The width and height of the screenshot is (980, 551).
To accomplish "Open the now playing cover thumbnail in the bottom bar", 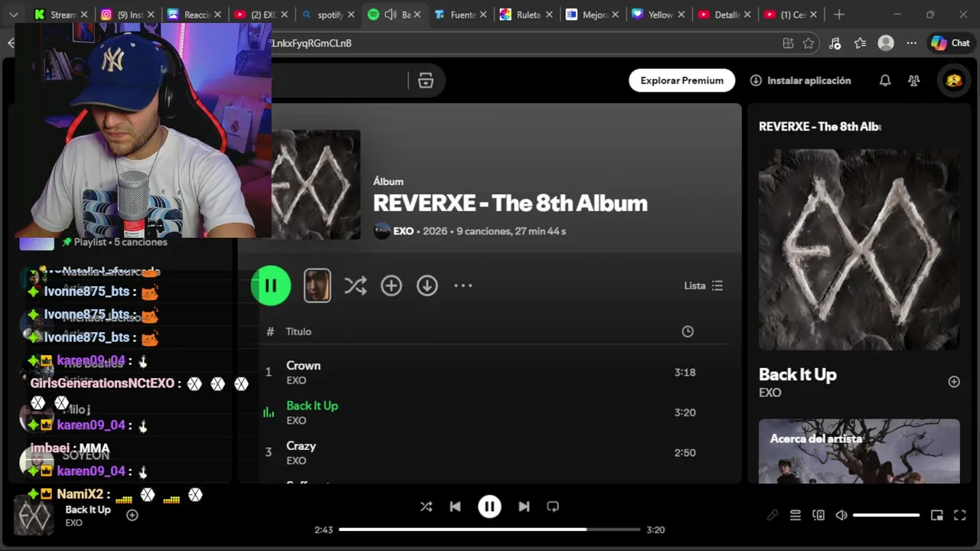I will pyautogui.click(x=34, y=514).
